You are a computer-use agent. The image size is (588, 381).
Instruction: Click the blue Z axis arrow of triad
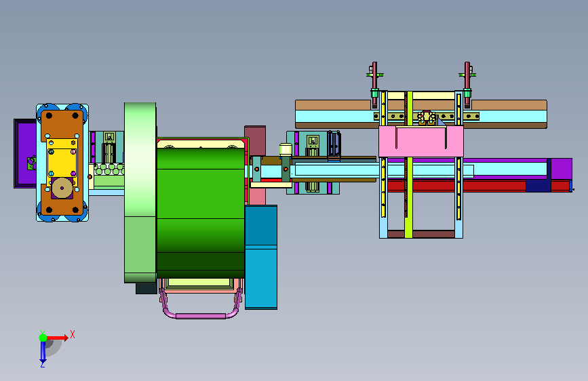click(43, 352)
